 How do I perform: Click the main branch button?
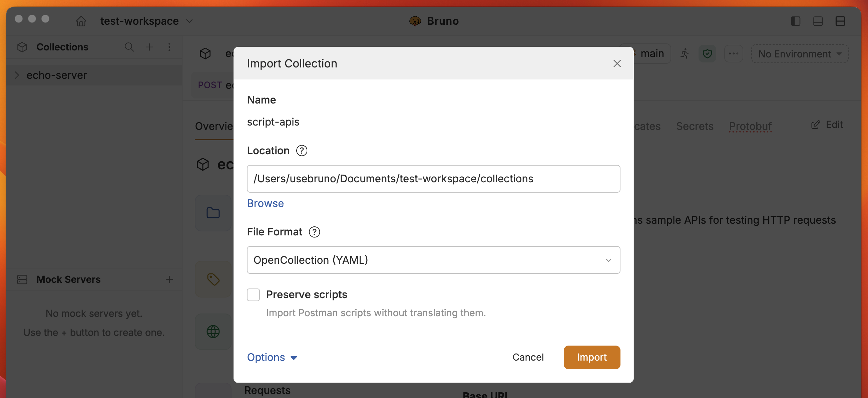[x=652, y=54]
